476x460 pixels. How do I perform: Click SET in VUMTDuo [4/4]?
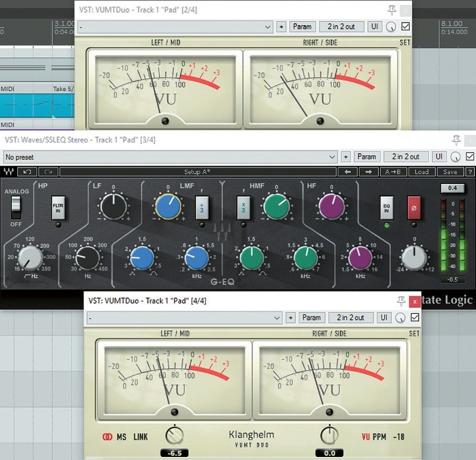[x=414, y=334]
